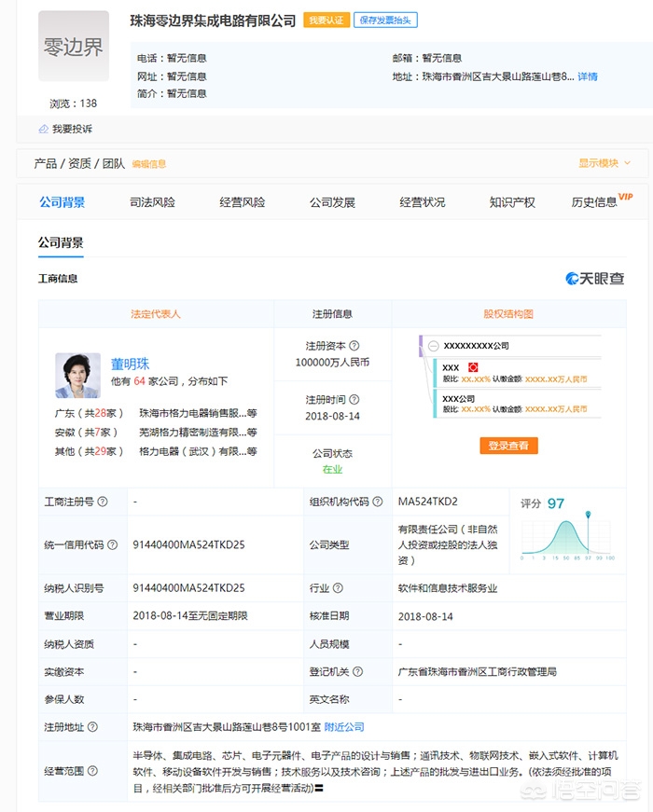Click help icon next to 登记机关

(x=357, y=671)
